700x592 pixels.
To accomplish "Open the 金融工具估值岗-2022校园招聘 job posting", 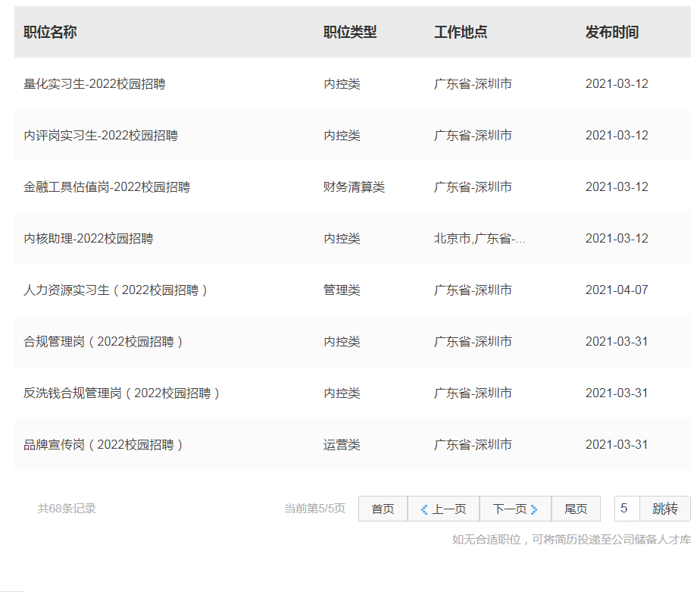I will coord(107,187).
